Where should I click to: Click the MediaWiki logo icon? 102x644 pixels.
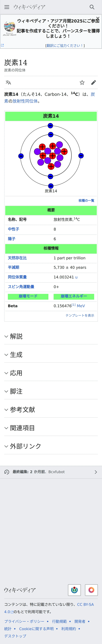91,590
